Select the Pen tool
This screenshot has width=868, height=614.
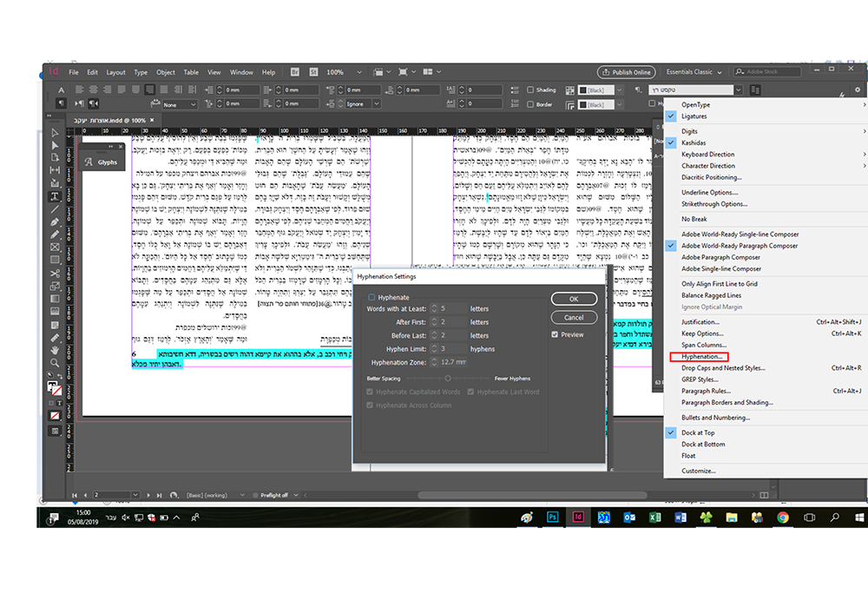click(x=55, y=222)
